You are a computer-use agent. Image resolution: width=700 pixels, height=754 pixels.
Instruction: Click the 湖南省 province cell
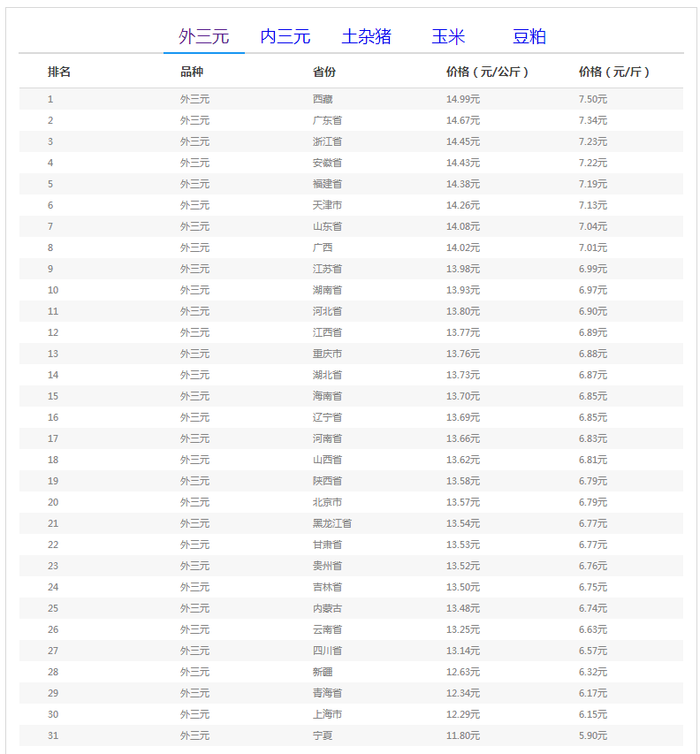[327, 290]
